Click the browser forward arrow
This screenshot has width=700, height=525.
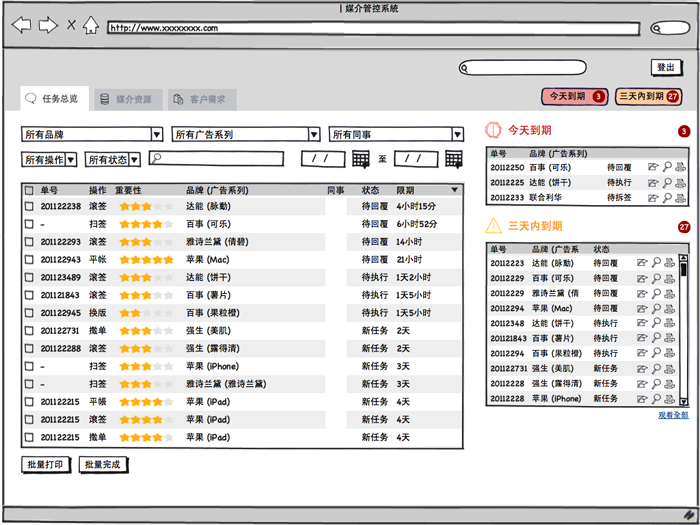[48, 25]
